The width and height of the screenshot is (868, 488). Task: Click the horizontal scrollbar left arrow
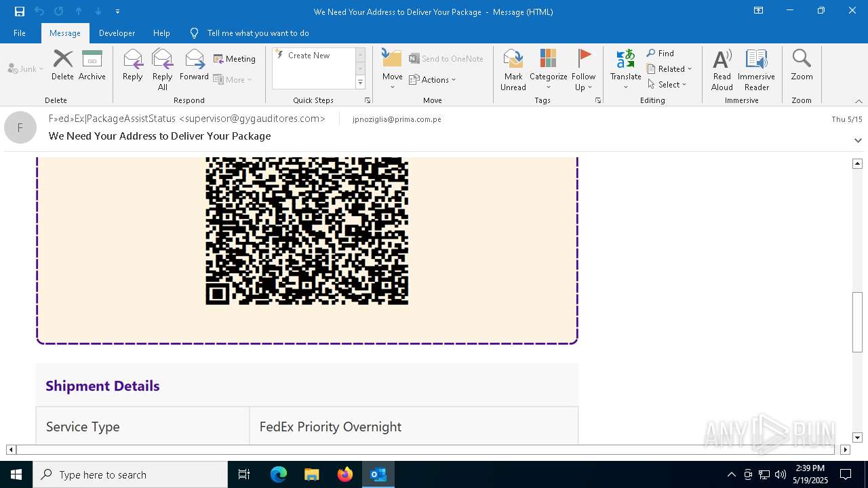tap(11, 449)
